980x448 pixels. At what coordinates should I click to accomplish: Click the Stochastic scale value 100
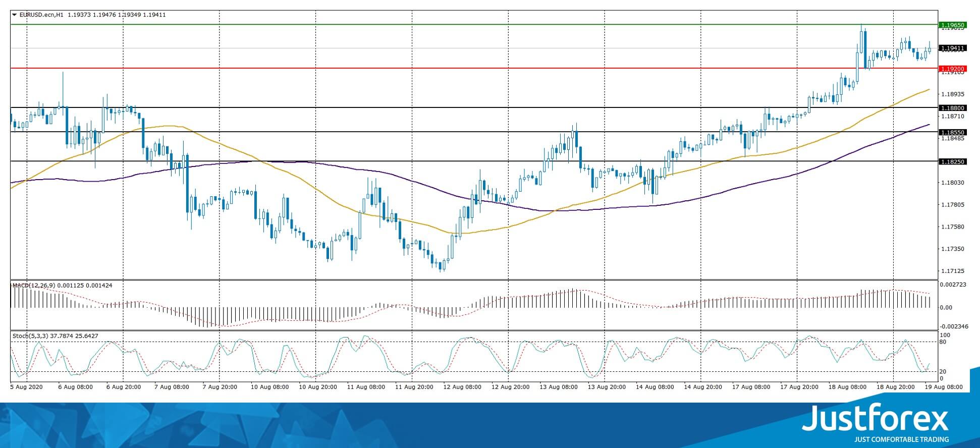pos(945,335)
